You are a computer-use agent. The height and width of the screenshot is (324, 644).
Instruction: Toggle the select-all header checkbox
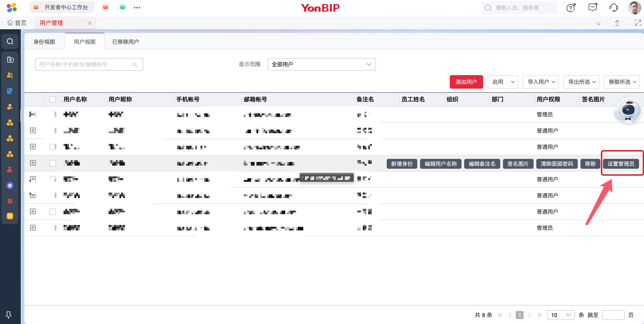tap(53, 99)
